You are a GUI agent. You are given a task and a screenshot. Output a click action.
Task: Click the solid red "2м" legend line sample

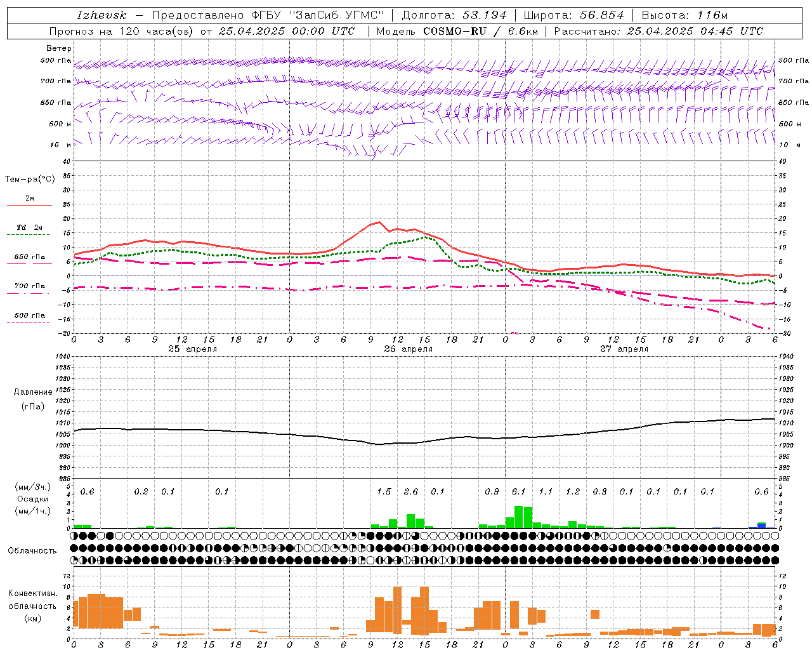pyautogui.click(x=29, y=205)
